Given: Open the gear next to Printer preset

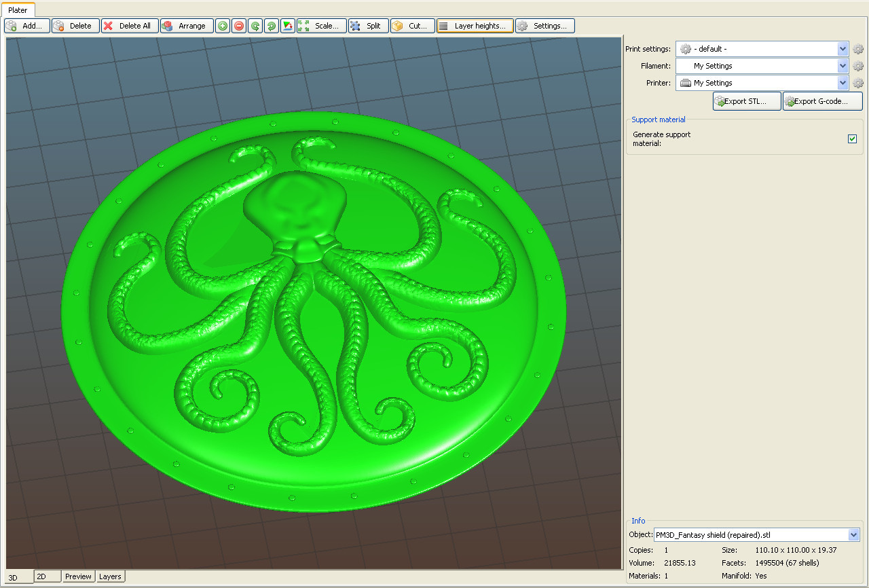Looking at the screenshot, I should (x=858, y=83).
